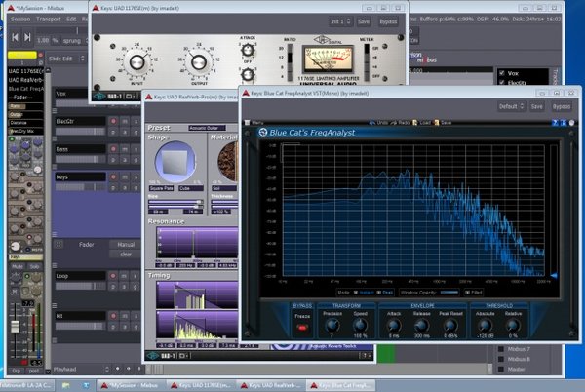Click Save preset icon in FreqAnalyst toolbar
The image size is (585, 392).
click(437, 123)
